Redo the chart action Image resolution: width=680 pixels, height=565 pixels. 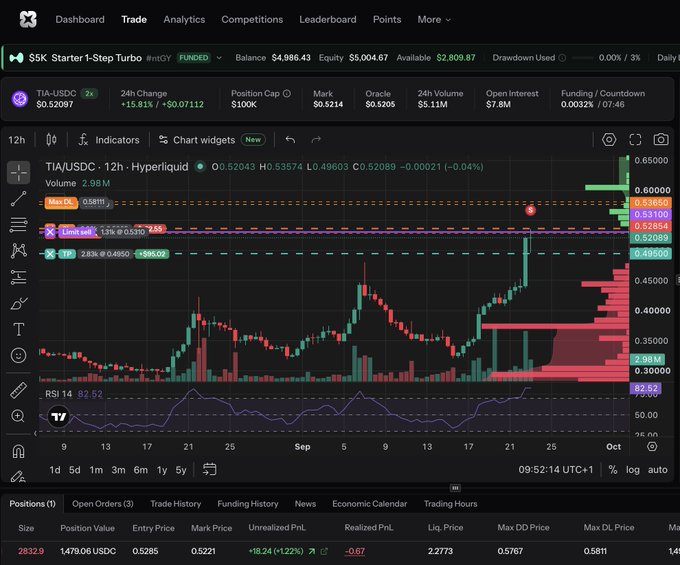(x=316, y=140)
